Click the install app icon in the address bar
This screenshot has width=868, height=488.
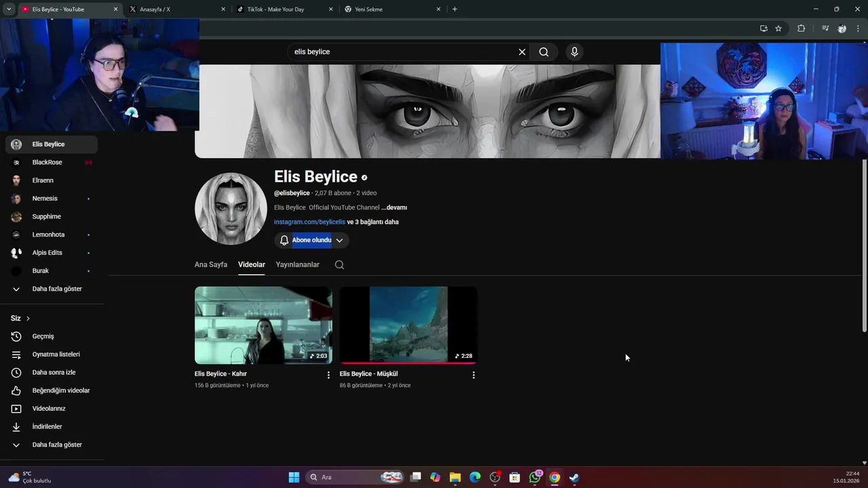pos(764,28)
